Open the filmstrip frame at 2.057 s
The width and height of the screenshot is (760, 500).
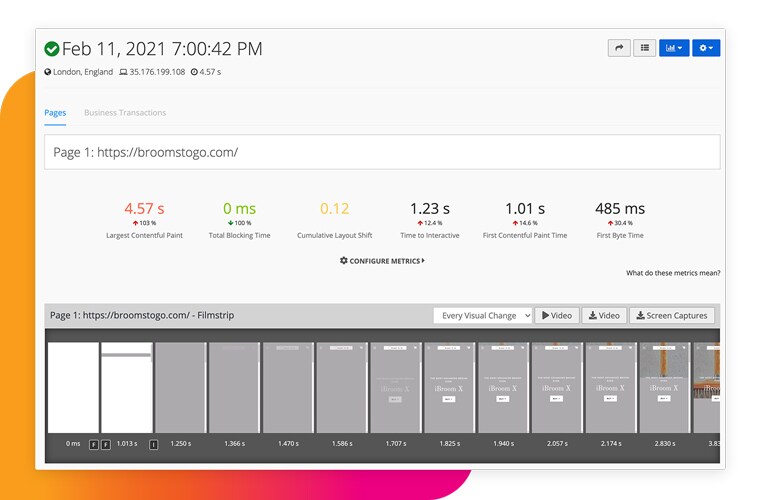557,388
